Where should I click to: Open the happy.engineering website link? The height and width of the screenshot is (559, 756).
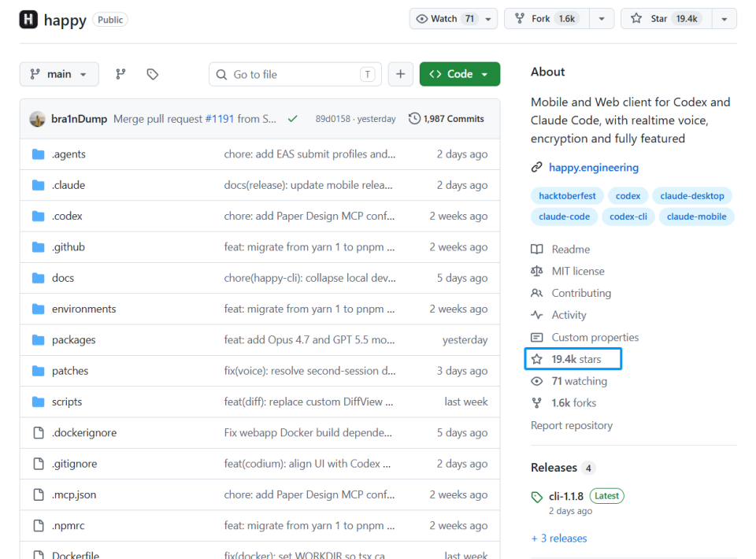pyautogui.click(x=594, y=167)
